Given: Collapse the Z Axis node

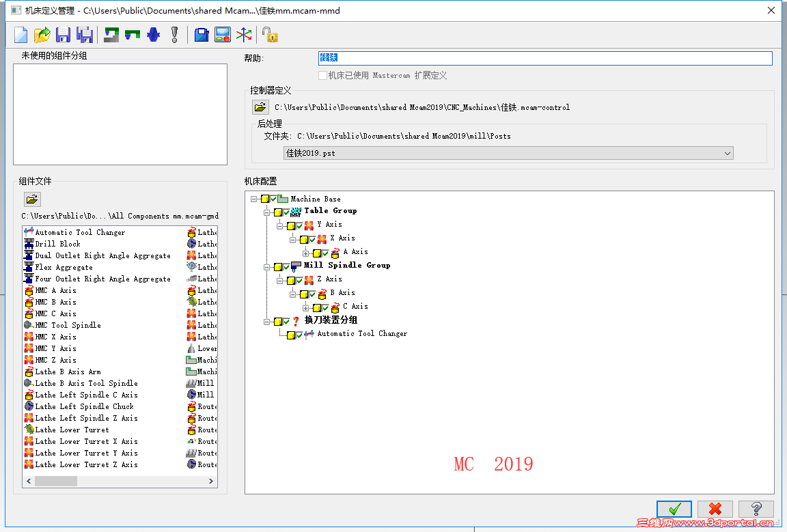Looking at the screenshot, I should [280, 280].
